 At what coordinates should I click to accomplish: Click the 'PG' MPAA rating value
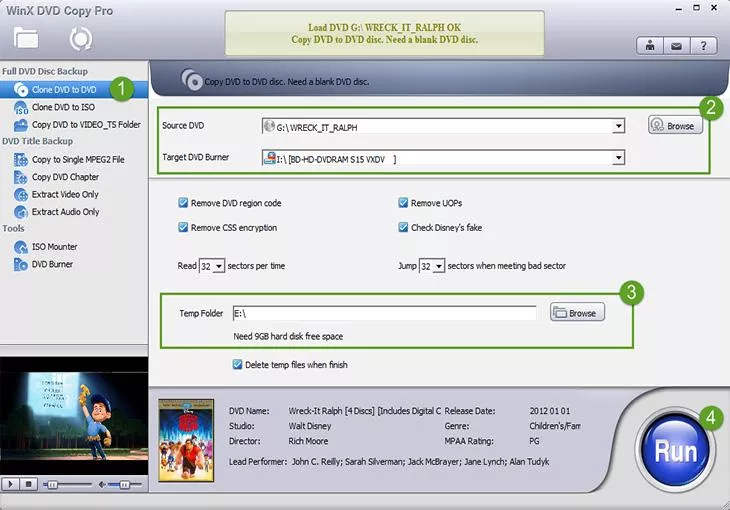coord(534,441)
